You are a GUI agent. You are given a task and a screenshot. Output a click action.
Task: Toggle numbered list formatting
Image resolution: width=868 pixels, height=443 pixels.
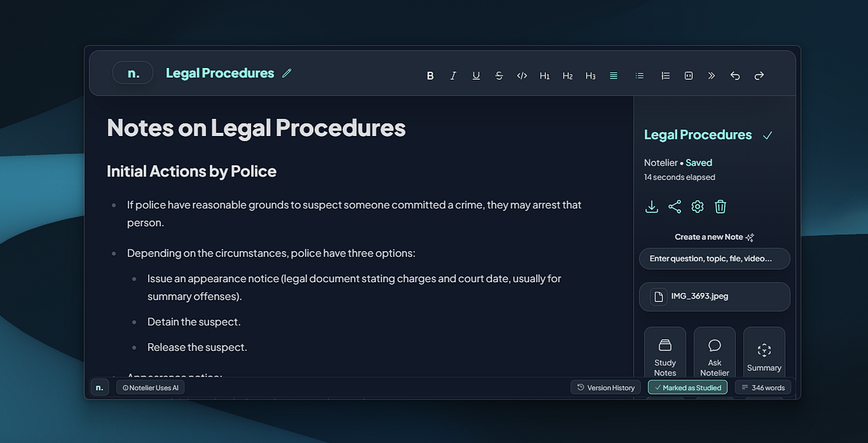pos(666,76)
